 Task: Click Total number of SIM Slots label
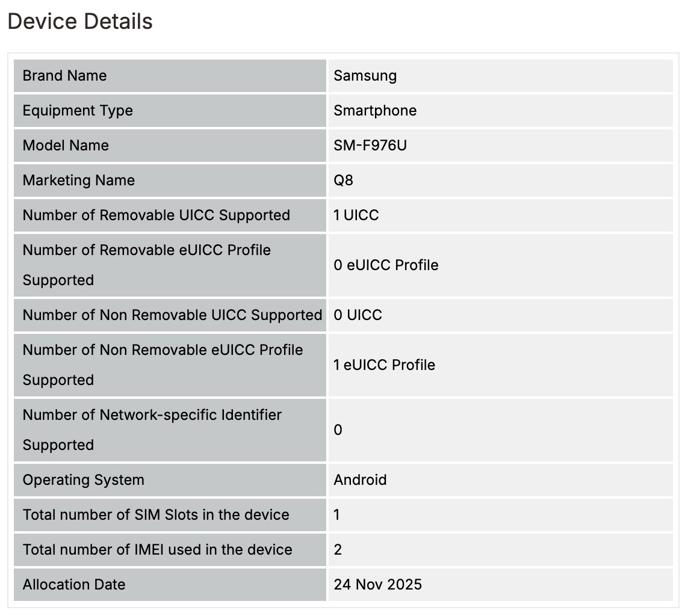(156, 515)
